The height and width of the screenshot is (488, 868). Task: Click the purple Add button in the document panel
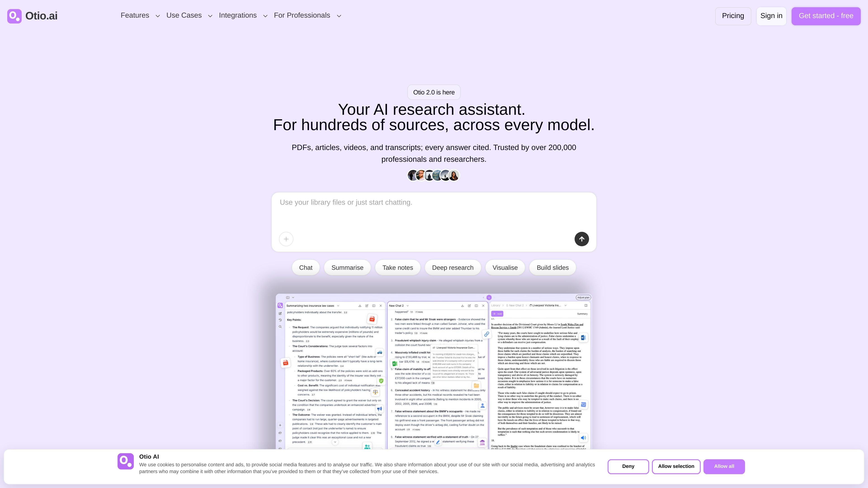(497, 314)
